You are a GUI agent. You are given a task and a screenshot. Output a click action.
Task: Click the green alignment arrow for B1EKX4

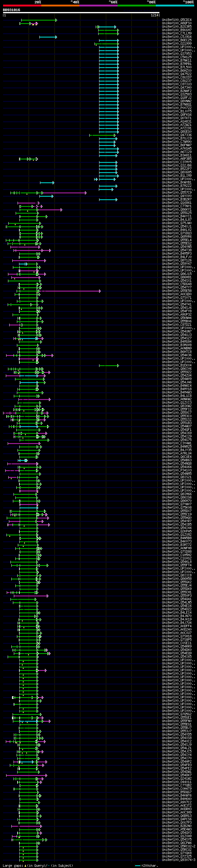coord(109,365)
